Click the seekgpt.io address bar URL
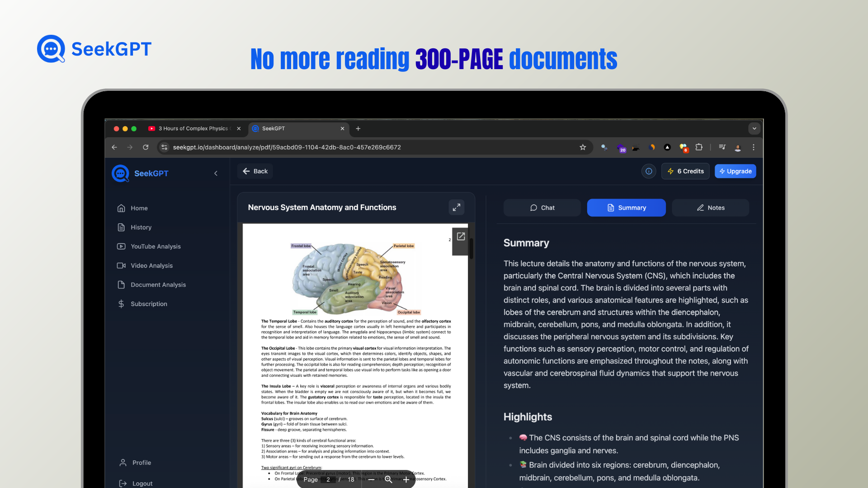 point(287,147)
